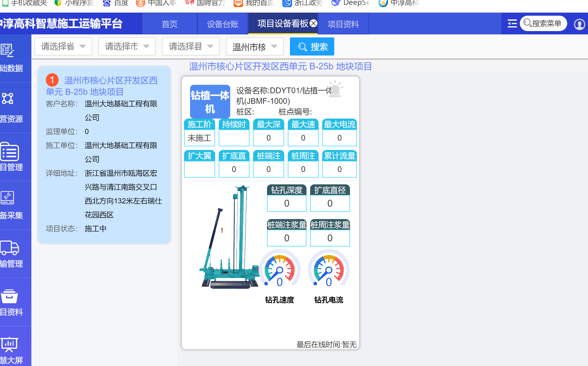
Task: Select the project management list icon
Action: (9, 152)
